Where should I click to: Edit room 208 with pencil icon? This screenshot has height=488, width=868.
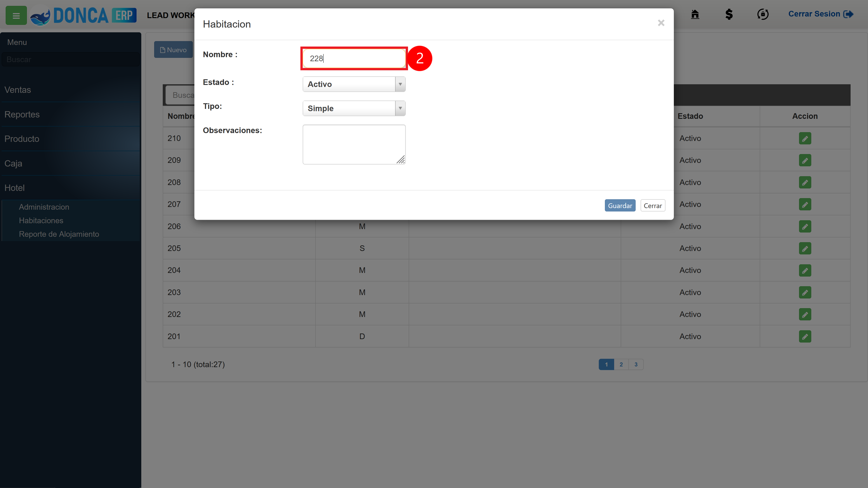tap(805, 182)
